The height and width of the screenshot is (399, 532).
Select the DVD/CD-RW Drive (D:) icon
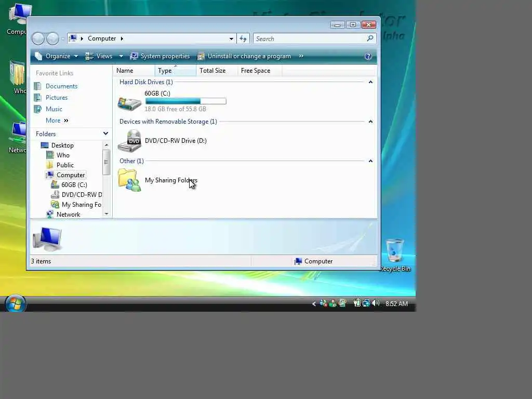tap(129, 141)
